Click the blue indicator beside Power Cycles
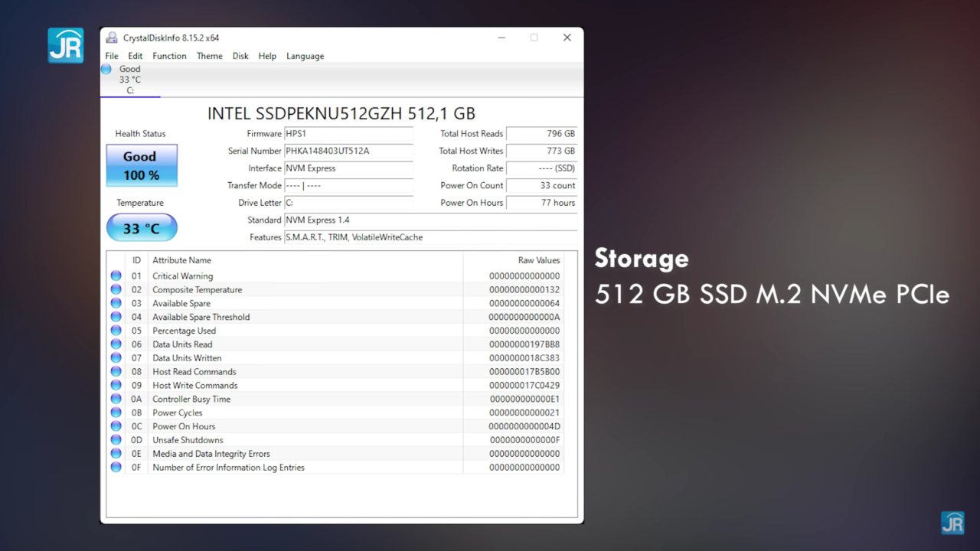Image resolution: width=980 pixels, height=551 pixels. pyautogui.click(x=116, y=412)
